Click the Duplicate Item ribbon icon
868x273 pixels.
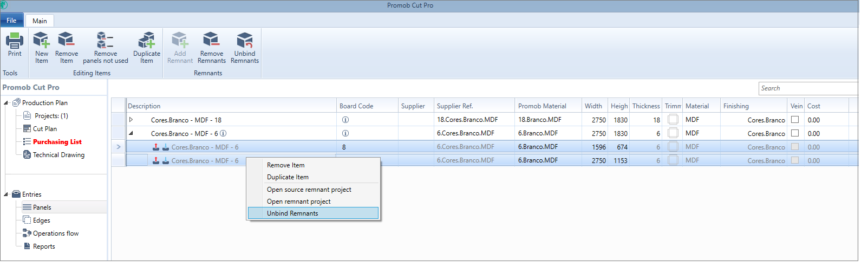[147, 41]
